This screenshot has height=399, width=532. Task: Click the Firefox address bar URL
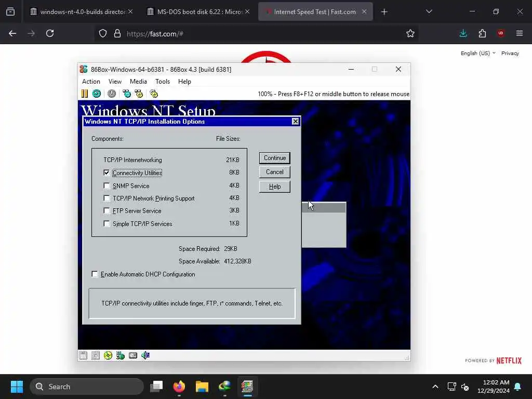pyautogui.click(x=155, y=34)
